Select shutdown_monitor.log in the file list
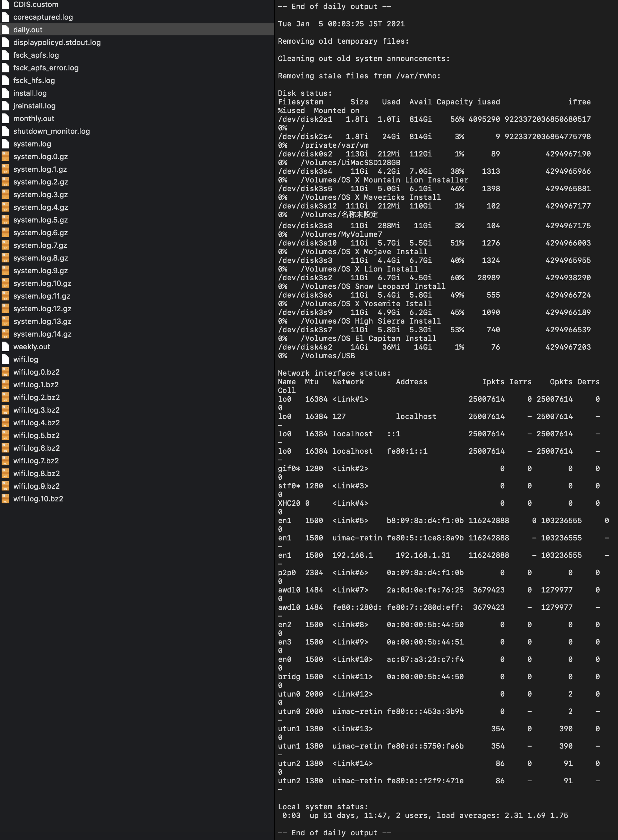The image size is (618, 840). [51, 131]
